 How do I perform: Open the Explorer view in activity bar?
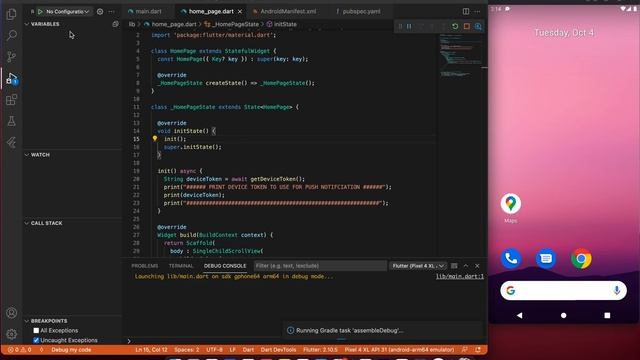[11, 14]
